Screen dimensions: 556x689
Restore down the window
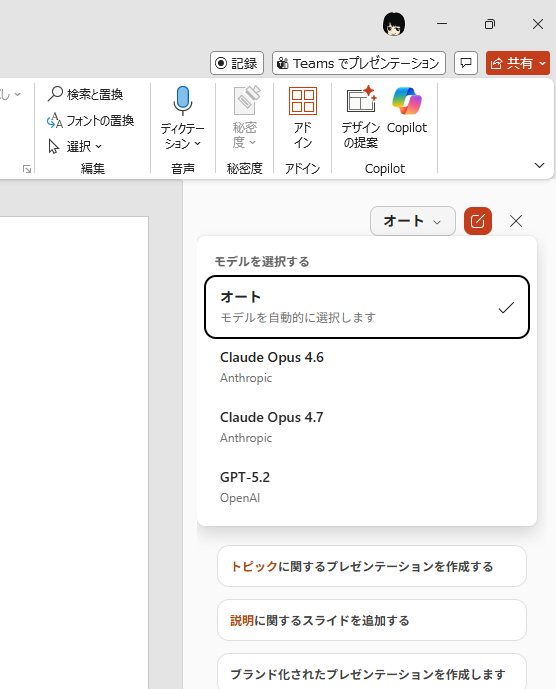tap(490, 24)
